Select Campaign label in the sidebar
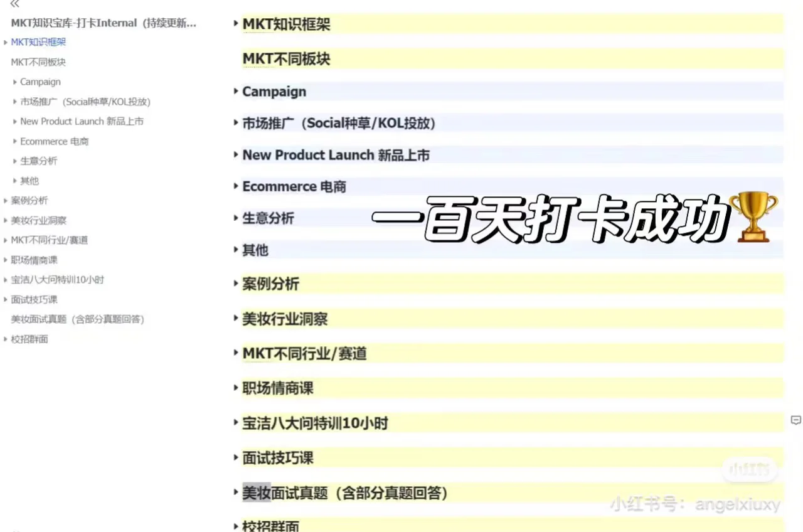The height and width of the screenshot is (532, 803). pyautogui.click(x=40, y=82)
